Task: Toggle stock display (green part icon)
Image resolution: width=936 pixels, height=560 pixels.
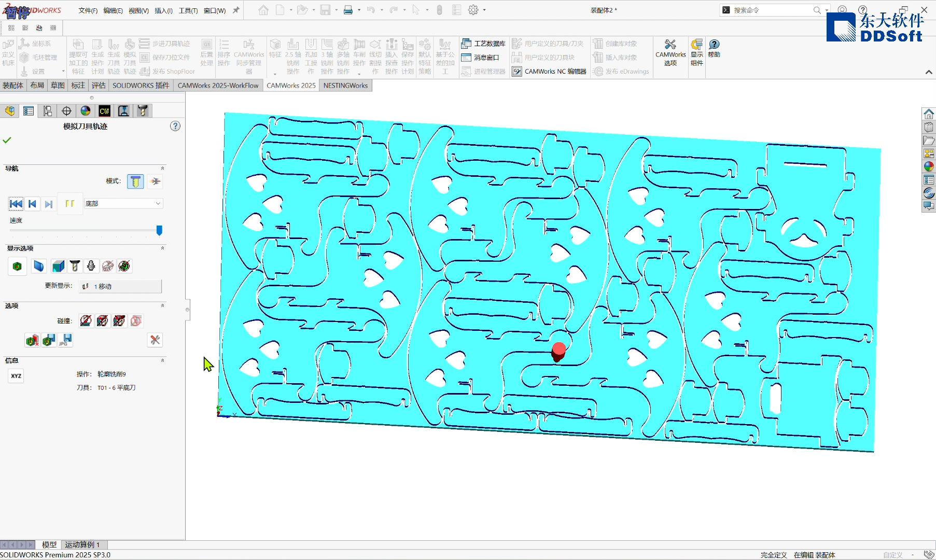Action: (x=17, y=267)
